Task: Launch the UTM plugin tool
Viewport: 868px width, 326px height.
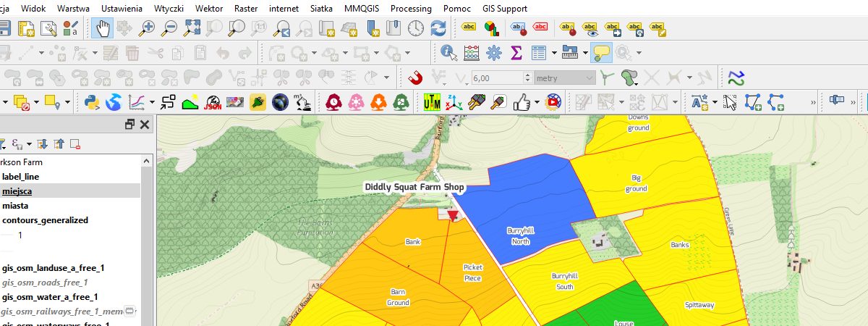Action: 431,102
